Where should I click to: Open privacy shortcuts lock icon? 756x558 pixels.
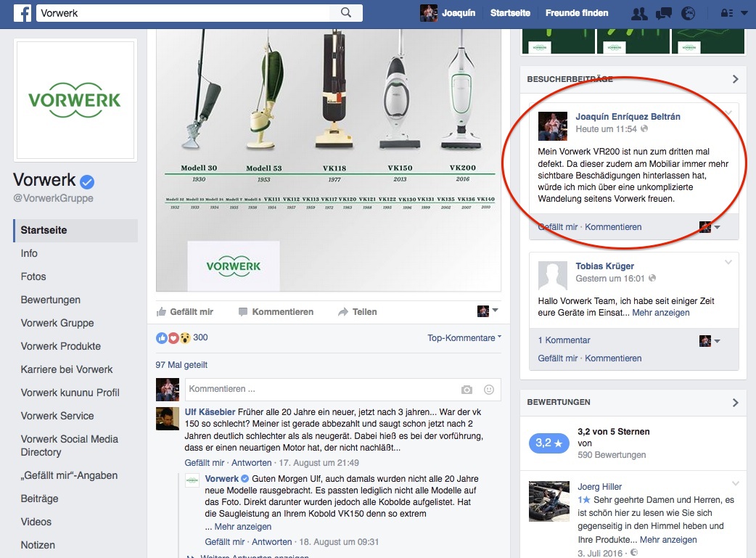[727, 14]
